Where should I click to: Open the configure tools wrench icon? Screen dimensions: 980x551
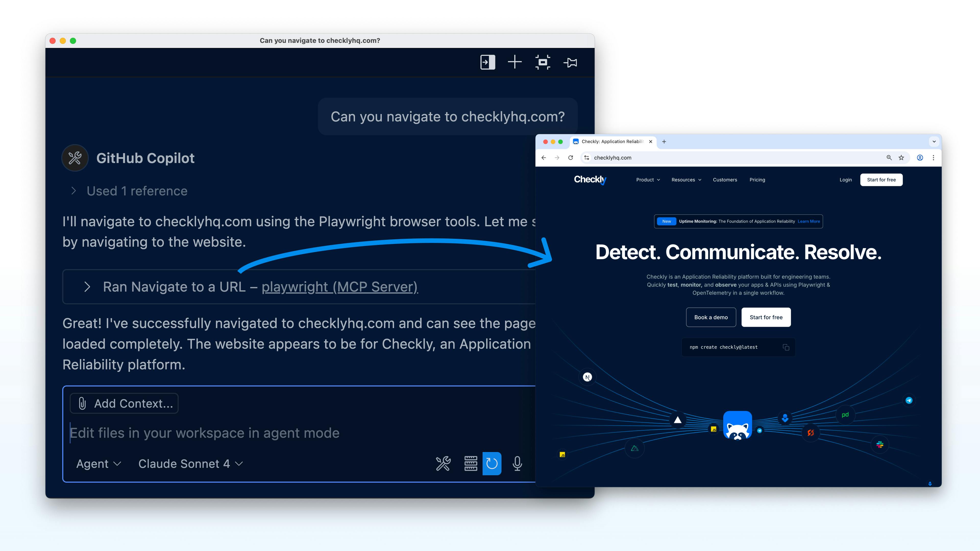(x=443, y=464)
